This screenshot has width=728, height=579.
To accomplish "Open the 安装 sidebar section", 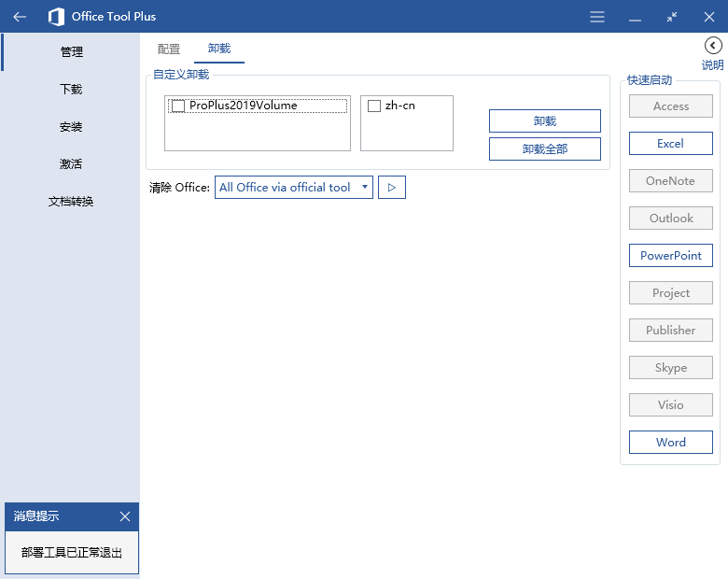I will (x=71, y=126).
